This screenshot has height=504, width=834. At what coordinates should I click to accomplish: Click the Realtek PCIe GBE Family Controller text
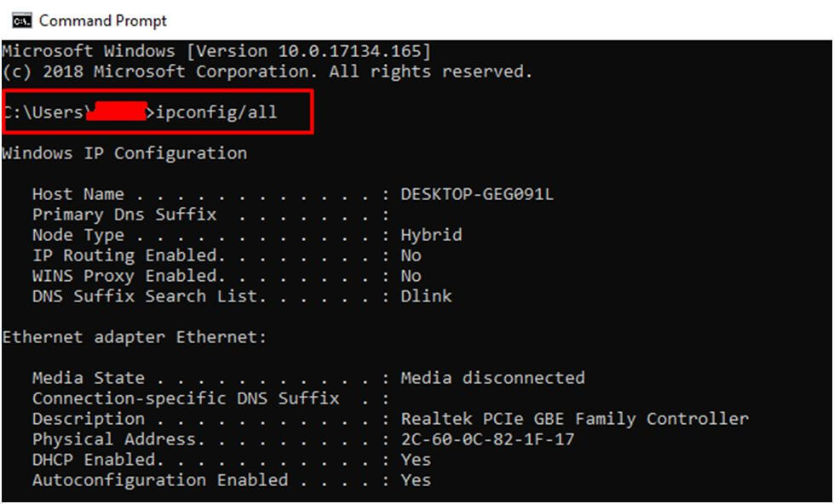(x=574, y=419)
